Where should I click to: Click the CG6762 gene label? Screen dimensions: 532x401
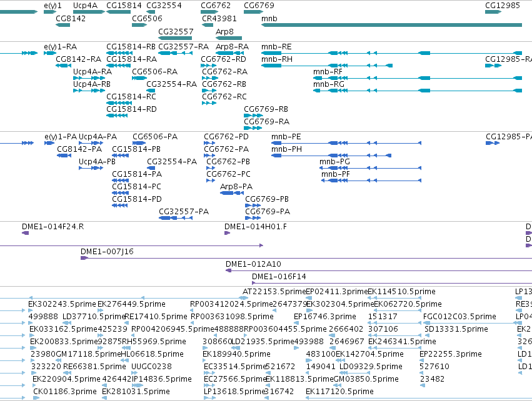[216, 6]
